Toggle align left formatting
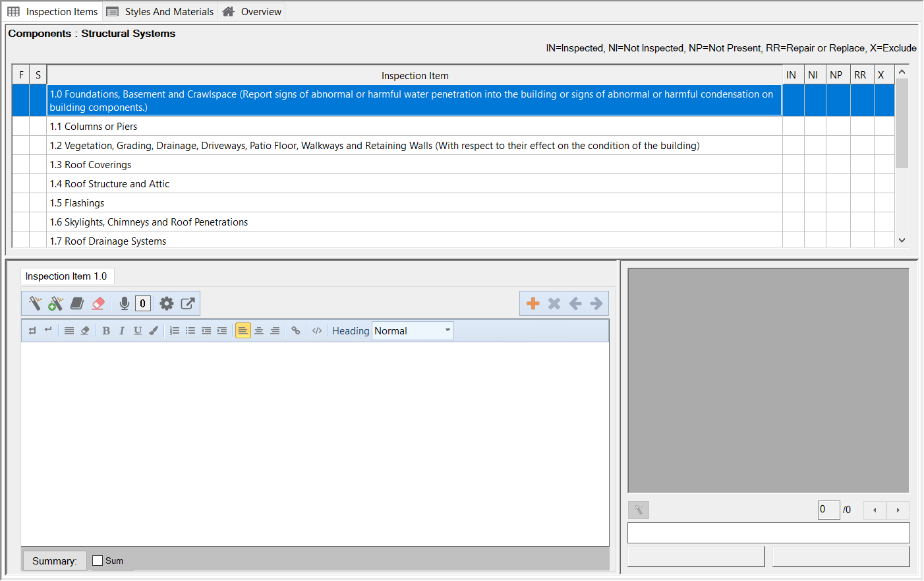This screenshot has height=581, width=924. [243, 331]
